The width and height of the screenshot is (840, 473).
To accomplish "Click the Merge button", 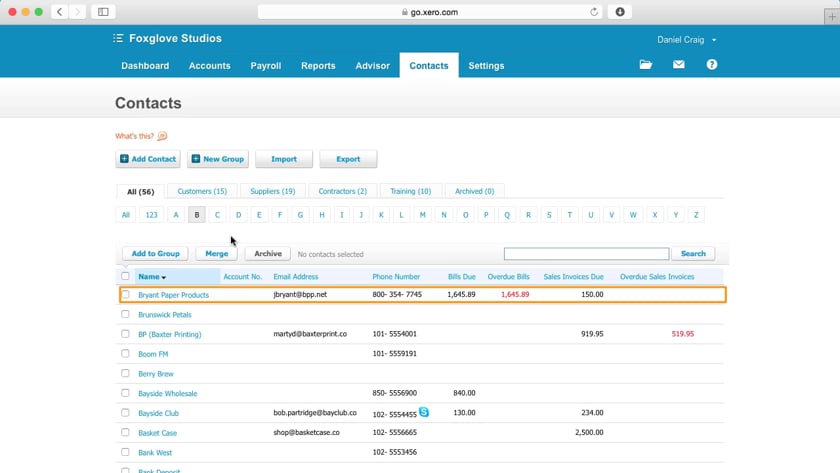I will coord(216,253).
